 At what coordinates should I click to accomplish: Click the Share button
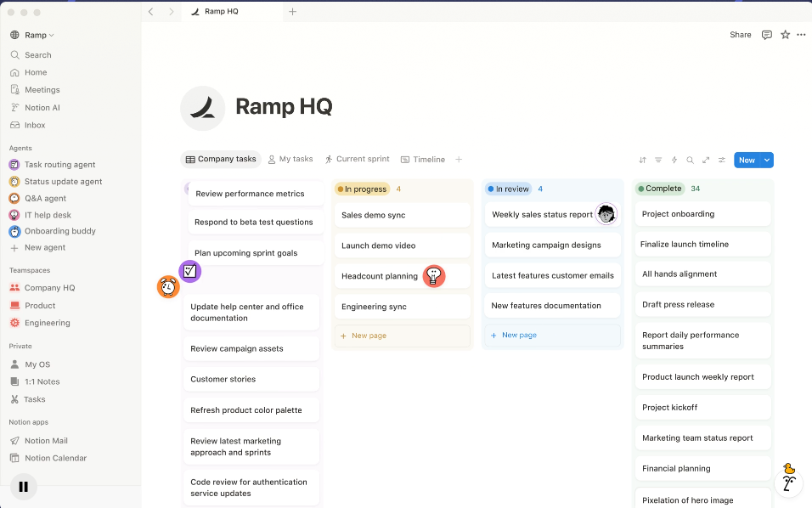(x=741, y=35)
